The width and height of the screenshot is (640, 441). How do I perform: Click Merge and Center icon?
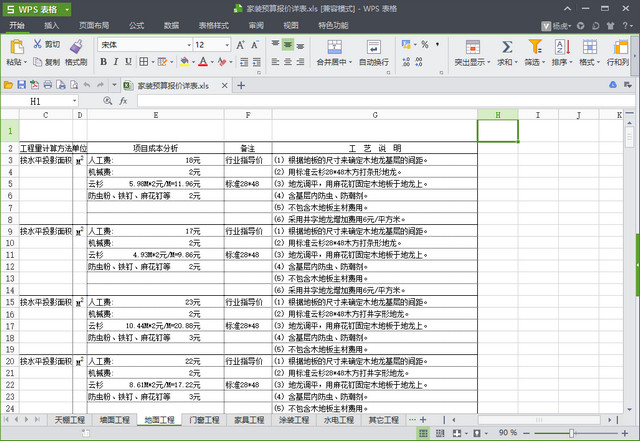[334, 47]
